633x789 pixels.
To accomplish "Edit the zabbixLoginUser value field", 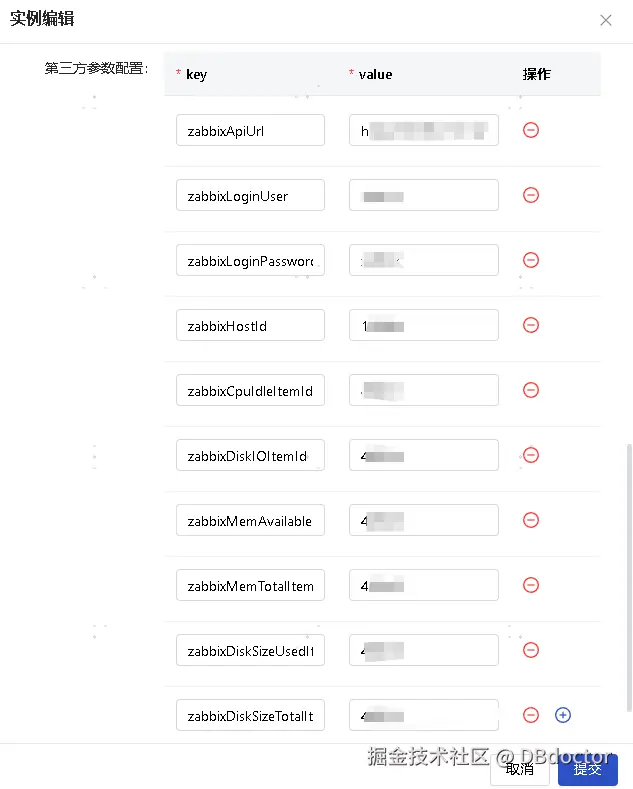I will tap(423, 195).
